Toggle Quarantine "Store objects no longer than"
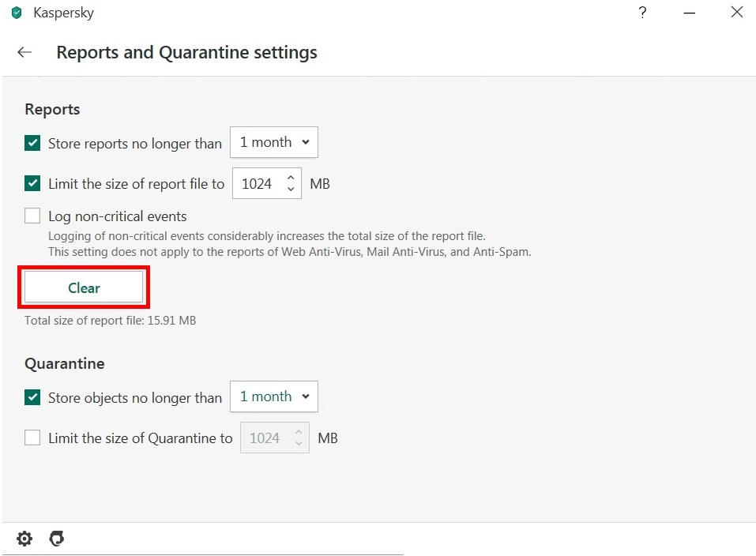 click(32, 397)
